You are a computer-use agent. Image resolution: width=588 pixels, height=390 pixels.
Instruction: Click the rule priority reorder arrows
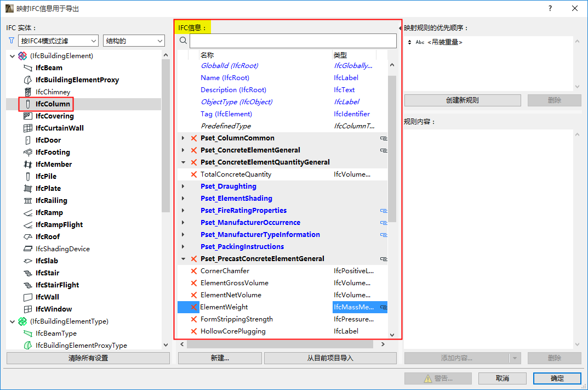coord(409,42)
